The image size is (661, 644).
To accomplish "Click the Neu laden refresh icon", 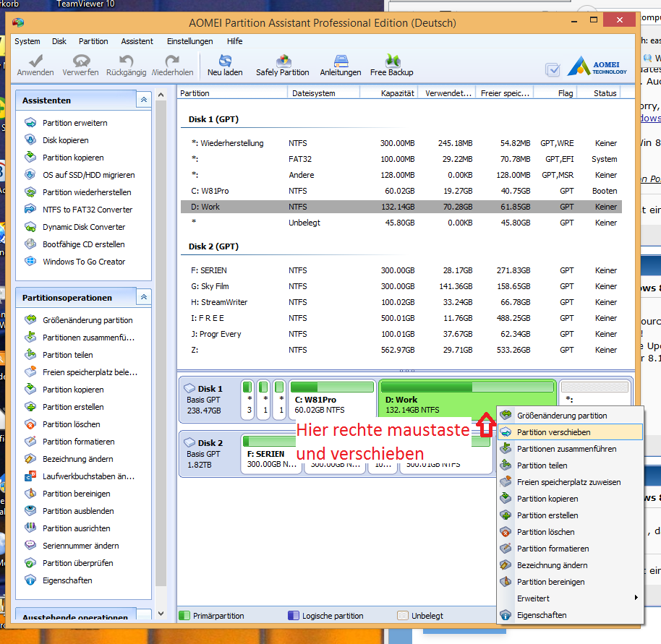I will [x=225, y=61].
